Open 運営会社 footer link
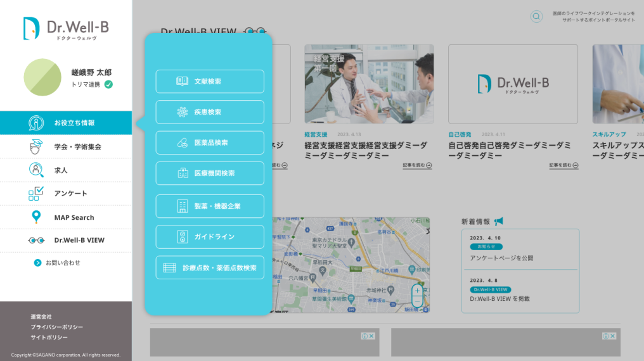Screen dimensions: 644x361 click(41, 317)
